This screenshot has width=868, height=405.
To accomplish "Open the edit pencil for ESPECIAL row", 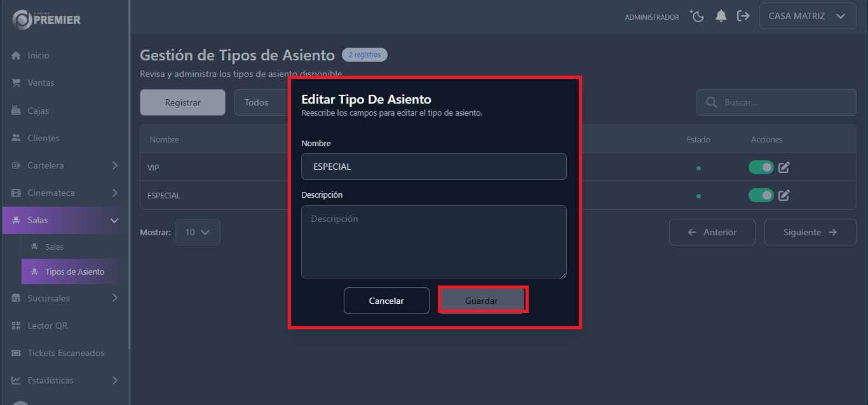I will [x=783, y=195].
